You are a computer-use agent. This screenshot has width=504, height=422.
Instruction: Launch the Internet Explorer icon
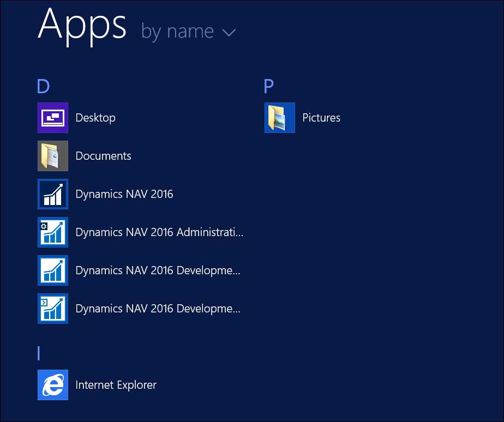52,384
